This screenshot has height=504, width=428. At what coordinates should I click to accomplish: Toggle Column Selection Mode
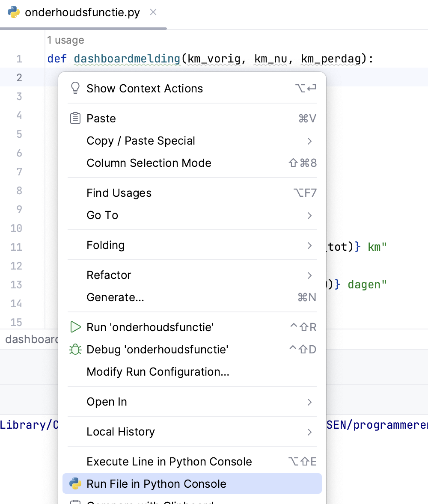[x=149, y=163]
